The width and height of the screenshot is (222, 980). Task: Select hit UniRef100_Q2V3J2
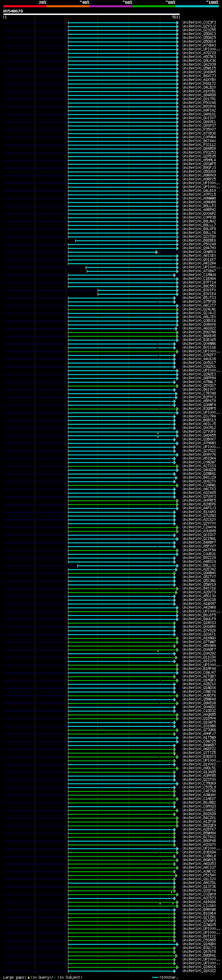(199, 26)
